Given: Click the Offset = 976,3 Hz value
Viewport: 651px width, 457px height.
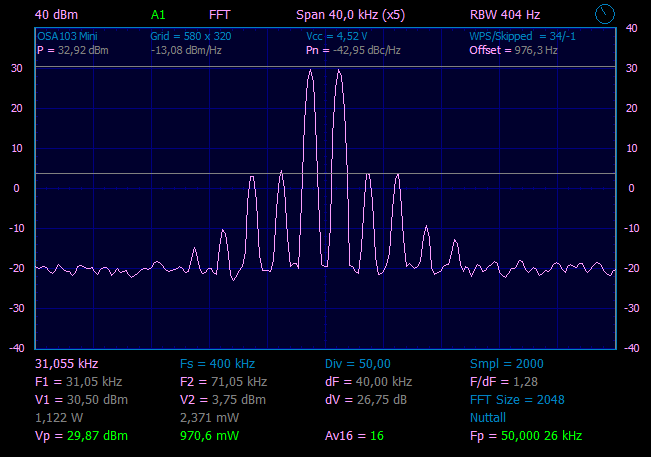Looking at the screenshot, I should (513, 50).
